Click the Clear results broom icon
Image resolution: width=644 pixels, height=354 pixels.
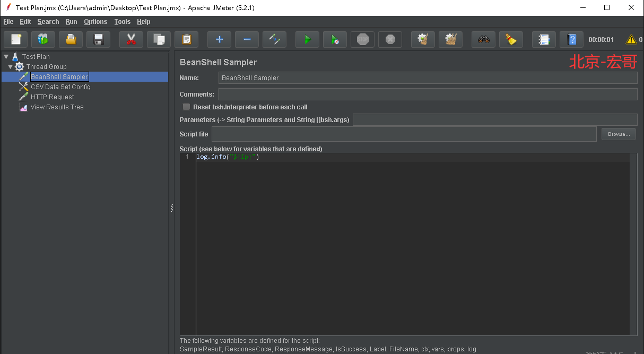(x=423, y=39)
